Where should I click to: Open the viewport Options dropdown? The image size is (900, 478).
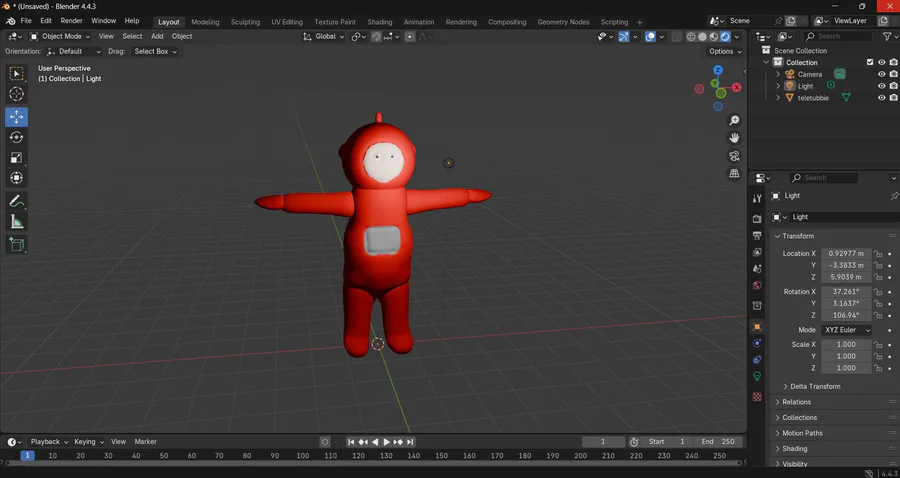click(724, 51)
